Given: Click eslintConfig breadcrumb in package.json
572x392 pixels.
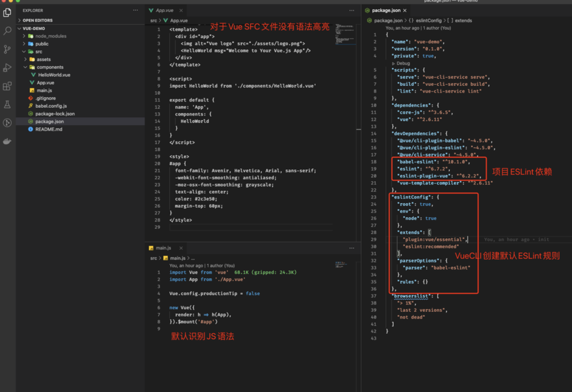Looking at the screenshot, I should pyautogui.click(x=429, y=20).
